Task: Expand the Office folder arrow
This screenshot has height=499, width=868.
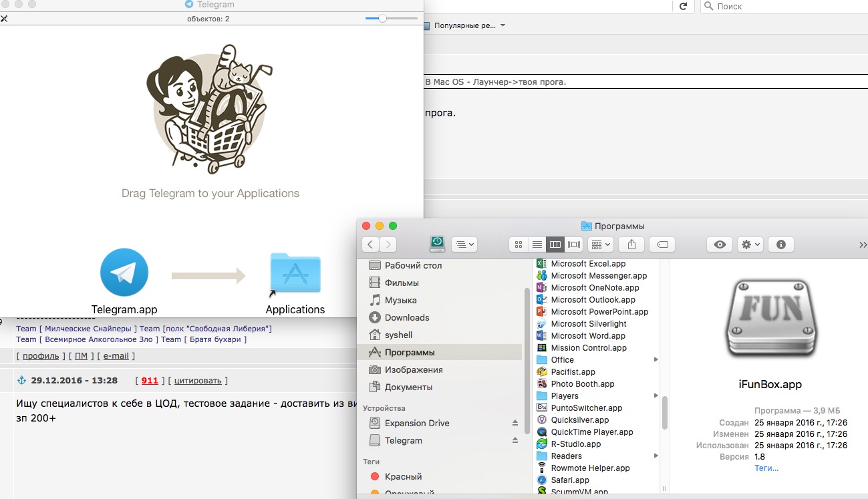Action: 656,360
